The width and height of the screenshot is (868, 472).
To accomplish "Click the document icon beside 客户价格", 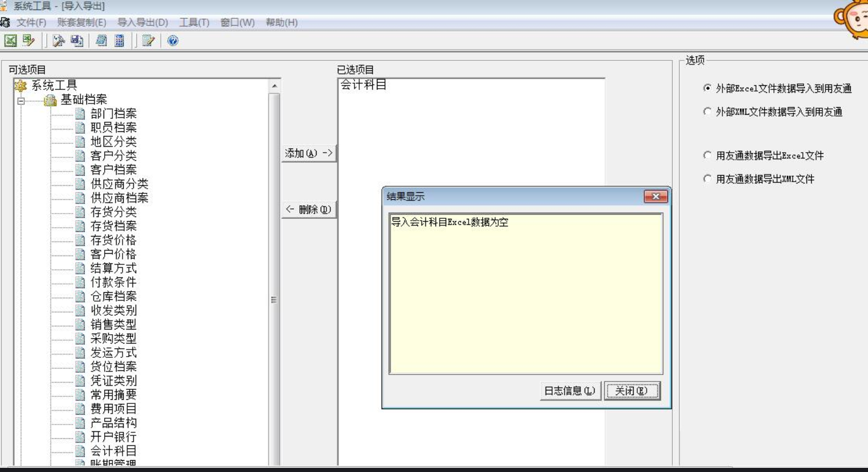I will pyautogui.click(x=80, y=254).
